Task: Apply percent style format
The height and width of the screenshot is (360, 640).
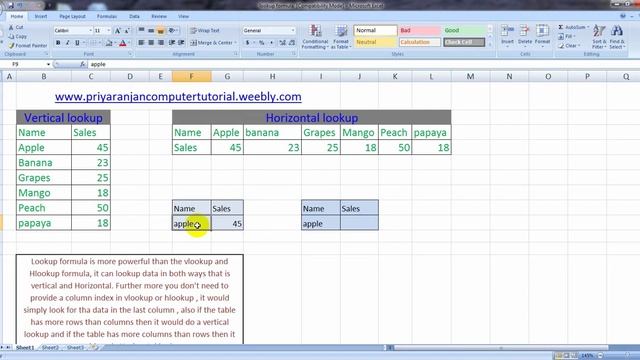Action: click(x=262, y=43)
